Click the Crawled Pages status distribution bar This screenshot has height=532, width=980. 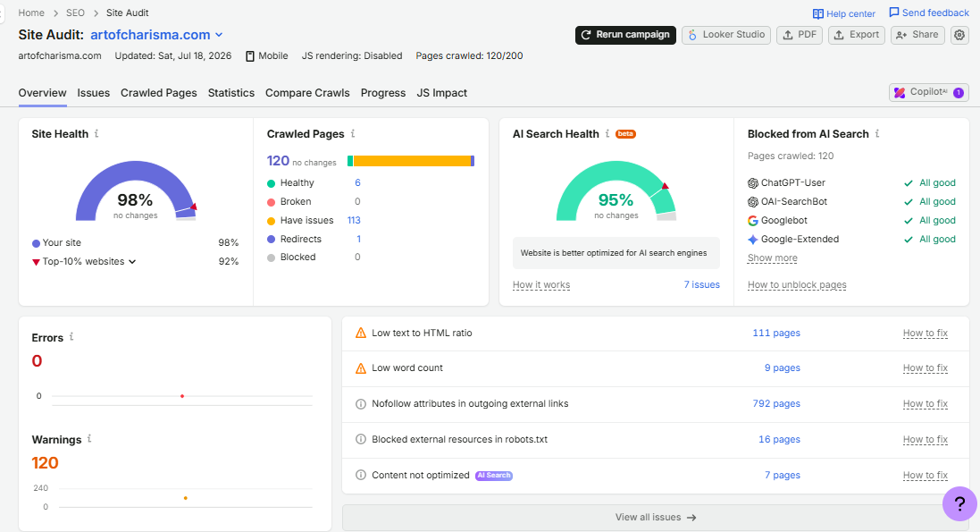pos(411,161)
